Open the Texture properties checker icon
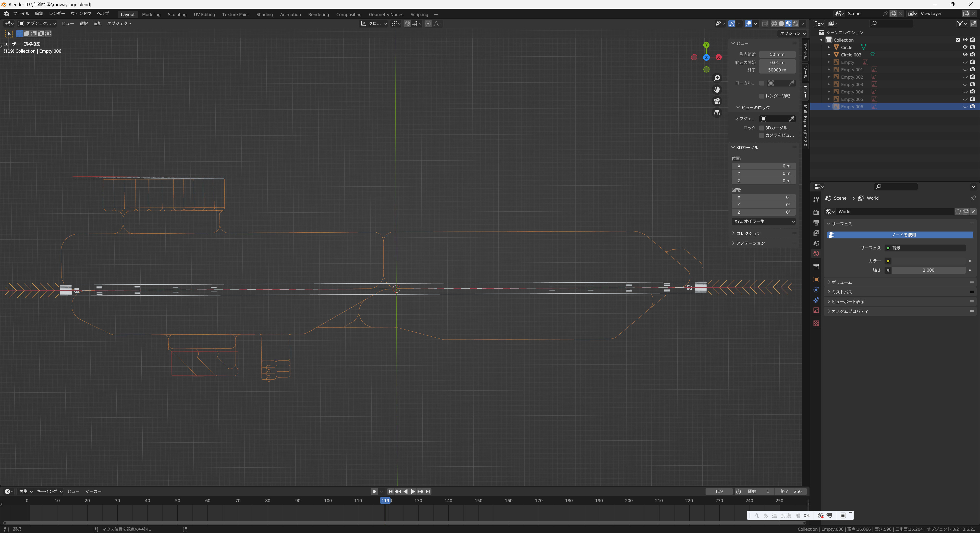The width and height of the screenshot is (980, 533). [x=816, y=323]
